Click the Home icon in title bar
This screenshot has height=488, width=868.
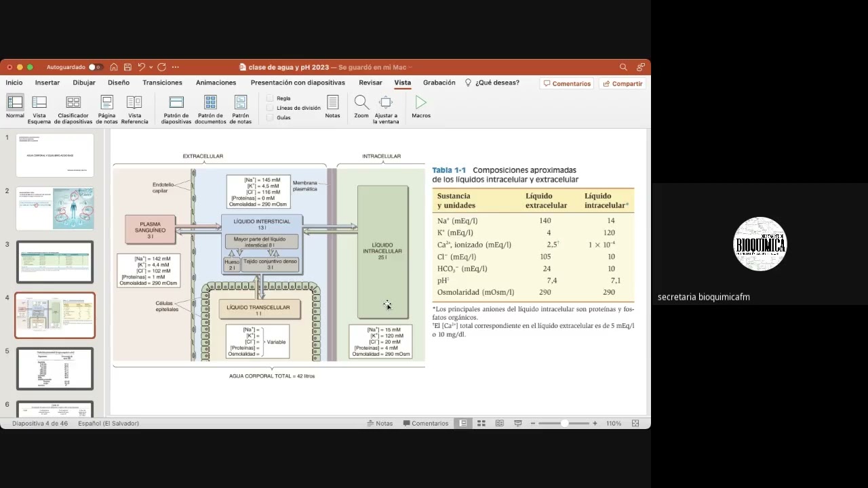click(x=114, y=67)
